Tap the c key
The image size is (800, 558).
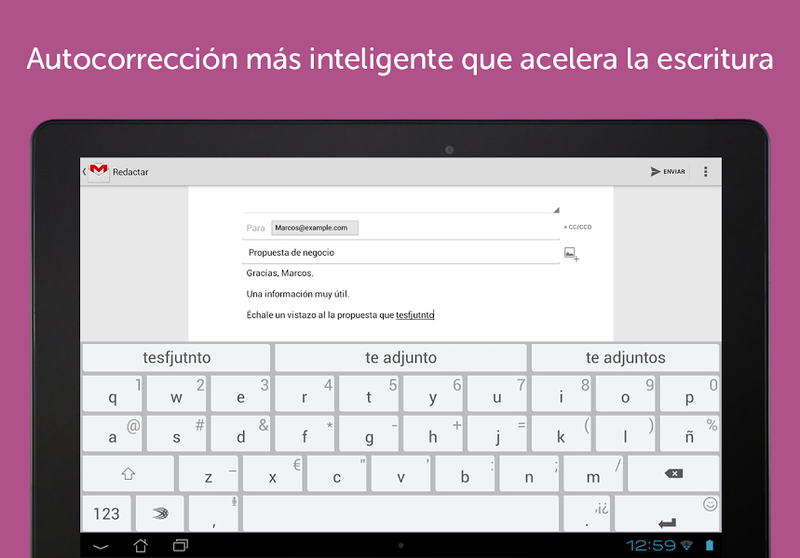click(x=337, y=474)
